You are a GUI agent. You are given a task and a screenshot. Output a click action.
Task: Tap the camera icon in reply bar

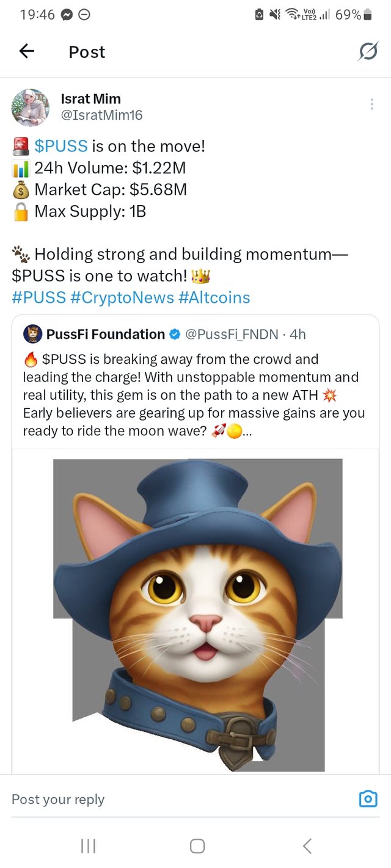click(x=368, y=798)
